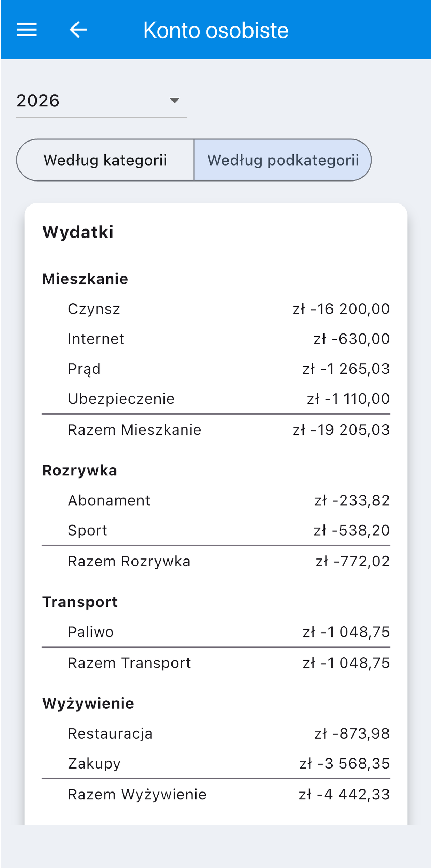Go back using the arrow icon

click(x=78, y=30)
